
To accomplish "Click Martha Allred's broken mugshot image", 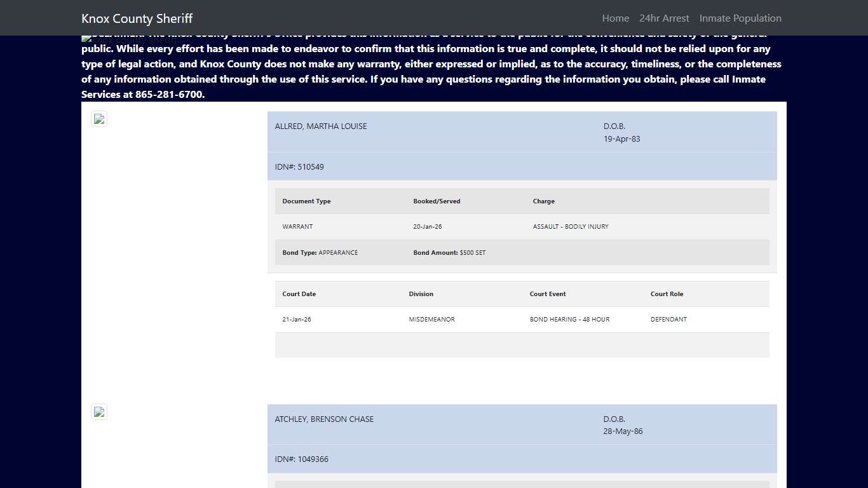I will coord(99,119).
